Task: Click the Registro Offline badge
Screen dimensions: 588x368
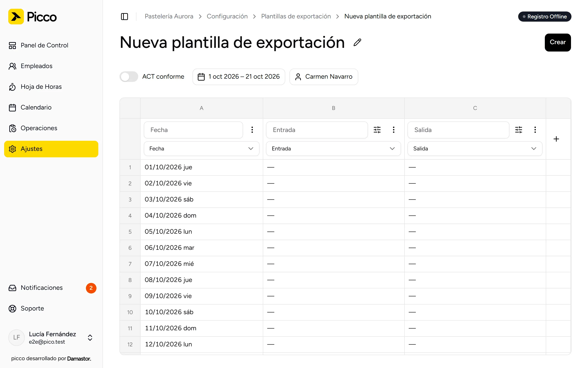Action: click(x=545, y=17)
